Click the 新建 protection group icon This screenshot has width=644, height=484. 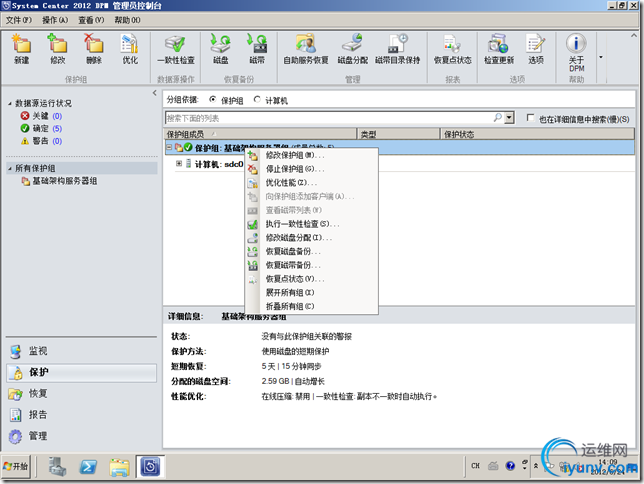click(21, 49)
